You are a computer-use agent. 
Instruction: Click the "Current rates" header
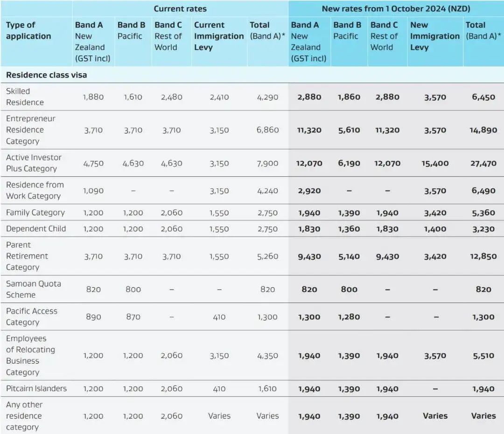click(x=180, y=8)
